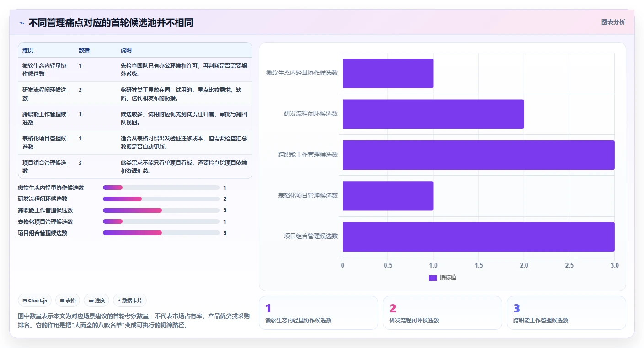Open the data card showing 2 研发流程闭环候选数
The image size is (644, 348).
pos(442,313)
